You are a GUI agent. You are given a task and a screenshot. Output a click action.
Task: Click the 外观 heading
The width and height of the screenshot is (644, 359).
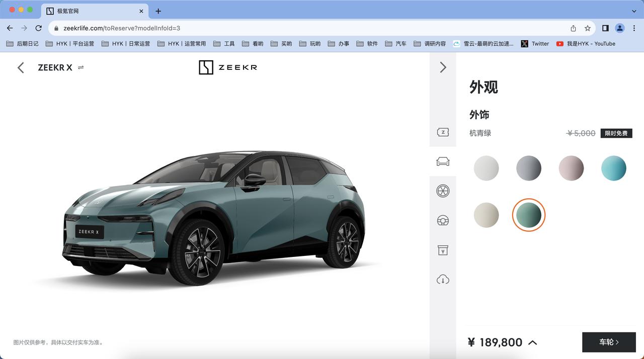(x=484, y=87)
